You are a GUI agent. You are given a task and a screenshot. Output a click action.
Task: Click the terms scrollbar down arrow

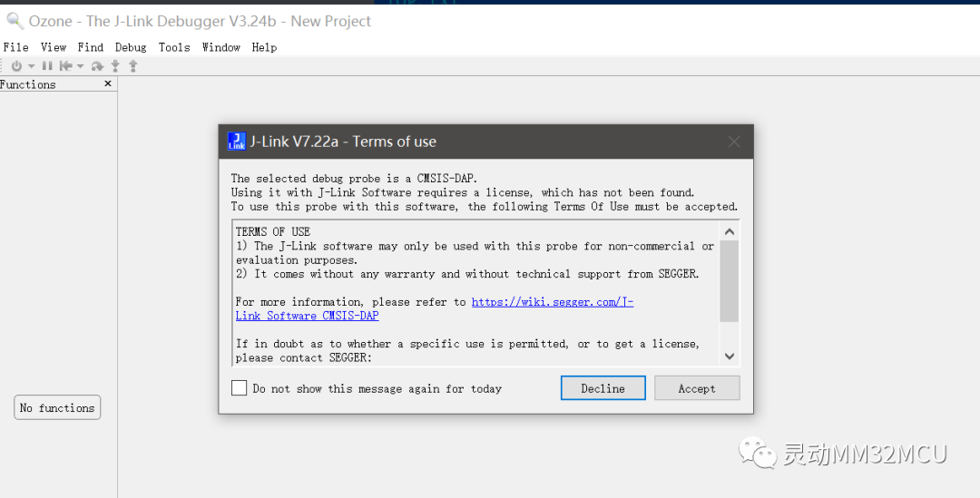[730, 356]
